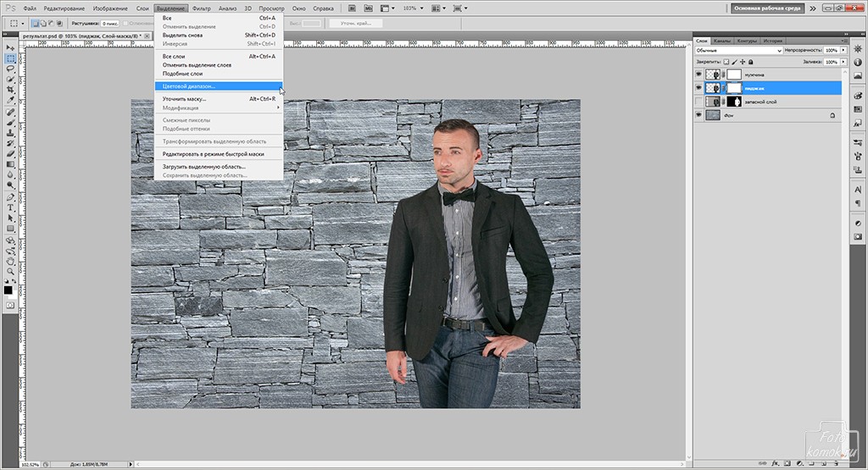Select the Blur tool
This screenshot has width=868, height=470.
[10, 175]
